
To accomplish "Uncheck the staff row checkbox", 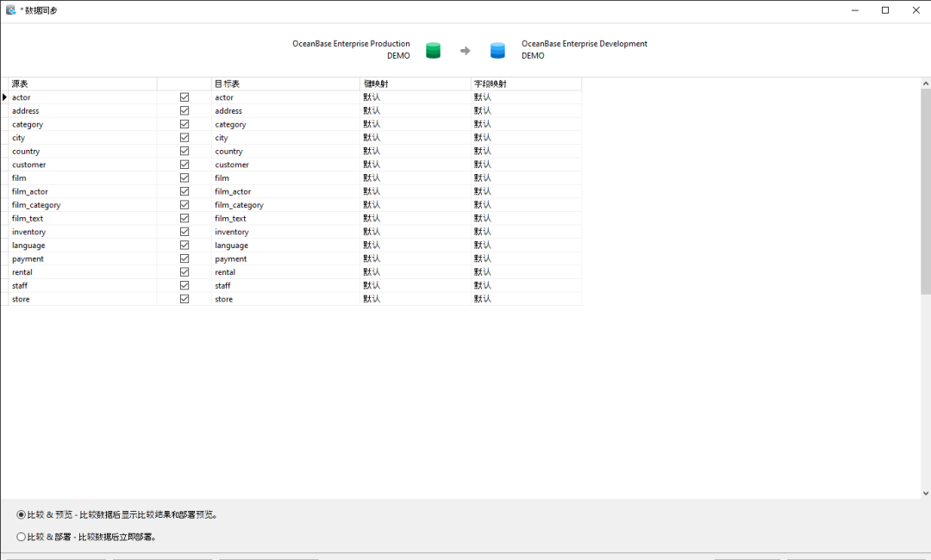I will point(184,285).
